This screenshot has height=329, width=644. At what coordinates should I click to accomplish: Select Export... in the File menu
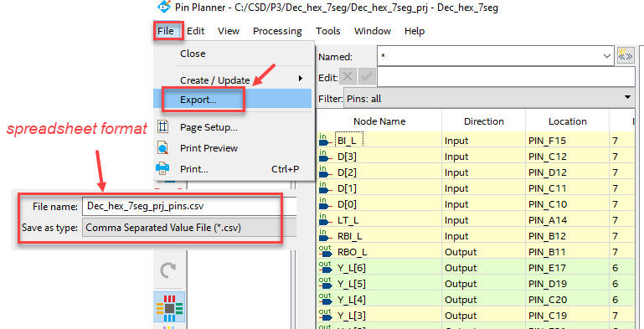click(x=233, y=100)
